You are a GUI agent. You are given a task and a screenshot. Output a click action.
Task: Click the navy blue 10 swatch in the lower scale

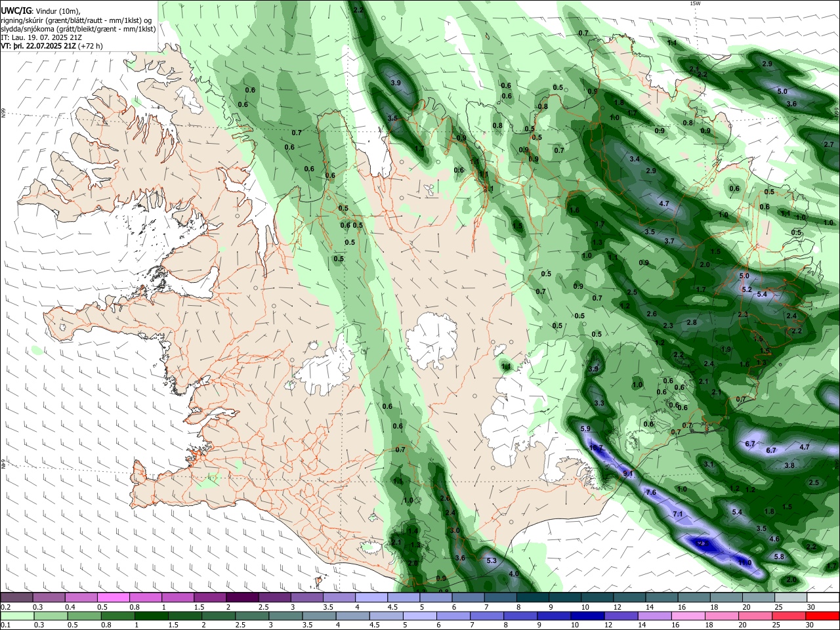pos(586,616)
